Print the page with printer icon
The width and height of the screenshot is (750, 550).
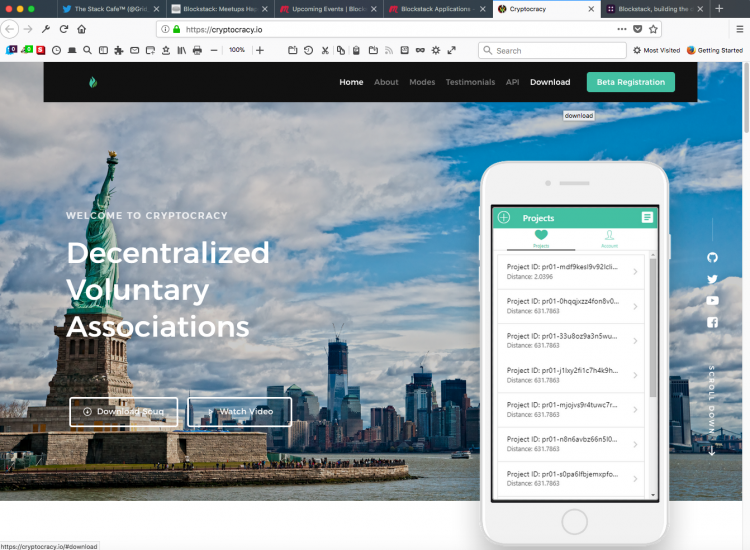[x=197, y=50]
